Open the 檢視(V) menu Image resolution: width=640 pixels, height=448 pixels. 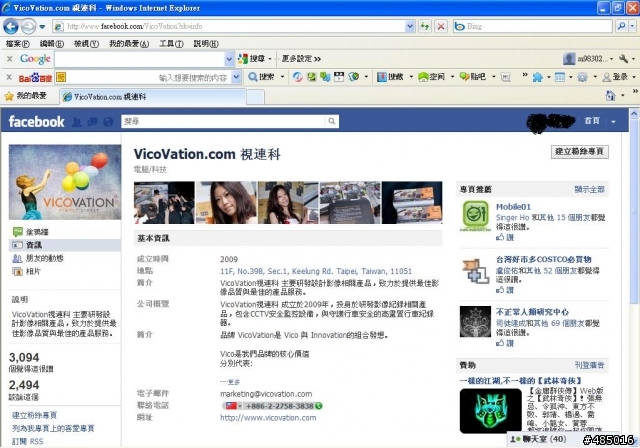tap(86, 44)
